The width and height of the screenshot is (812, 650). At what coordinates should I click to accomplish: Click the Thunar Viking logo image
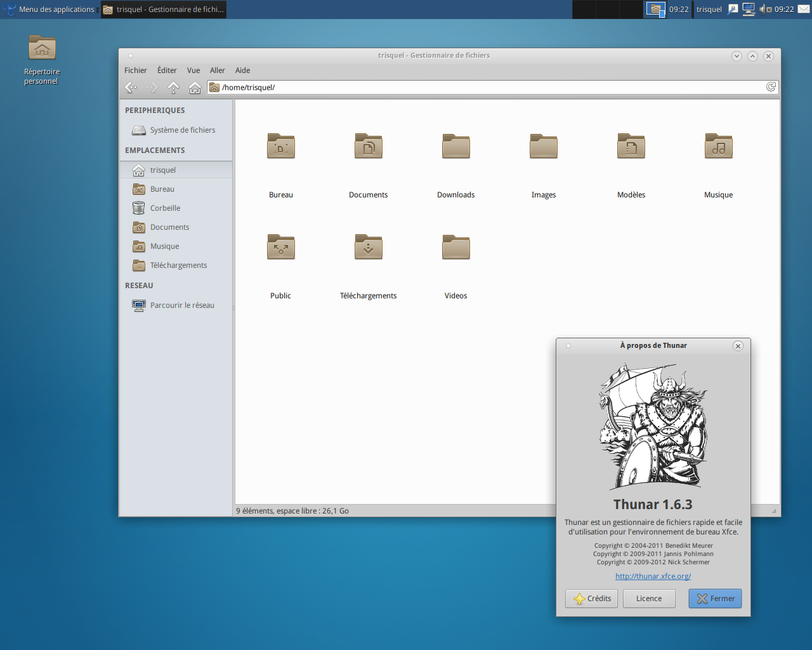653,426
